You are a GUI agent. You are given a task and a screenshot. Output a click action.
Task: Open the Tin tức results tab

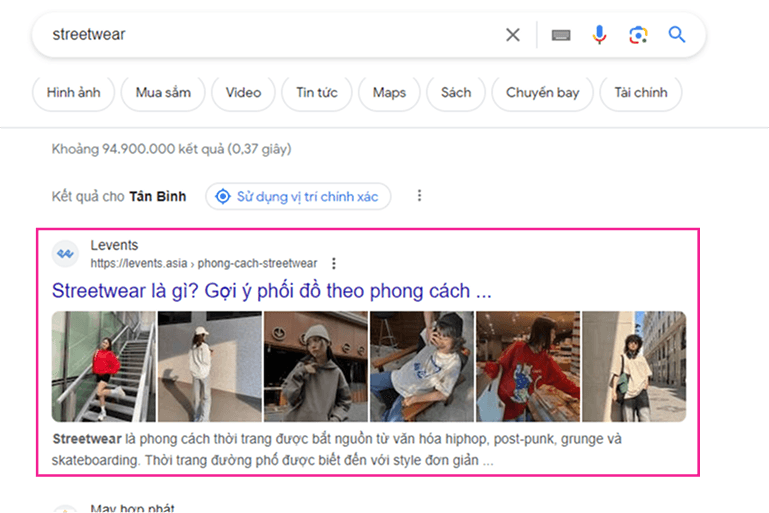316,93
